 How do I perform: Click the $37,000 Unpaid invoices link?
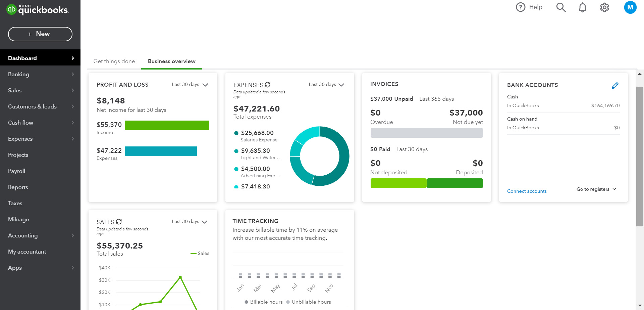click(x=391, y=99)
